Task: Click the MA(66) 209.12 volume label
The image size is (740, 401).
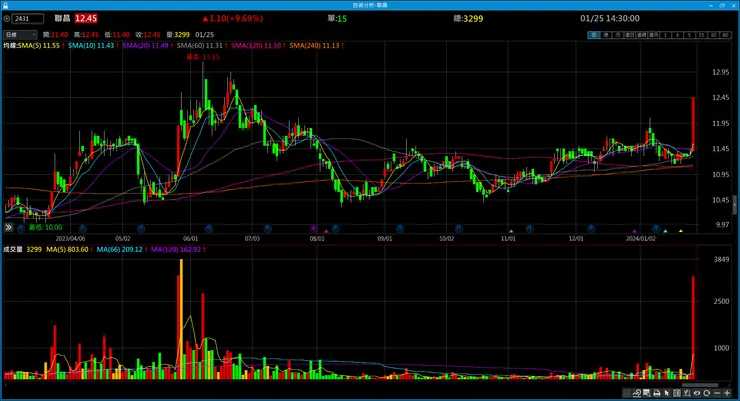Action: click(x=119, y=250)
